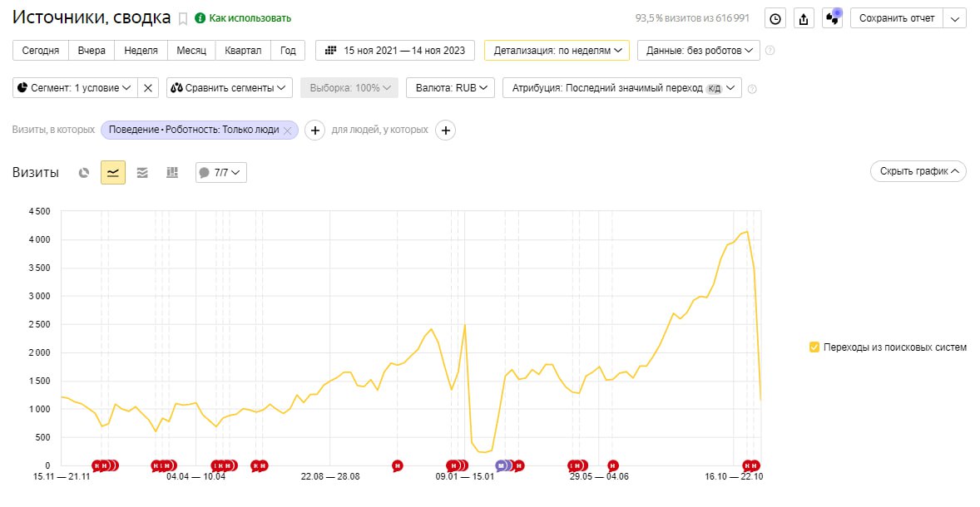Add condition after the Роботность filter chip

point(315,130)
